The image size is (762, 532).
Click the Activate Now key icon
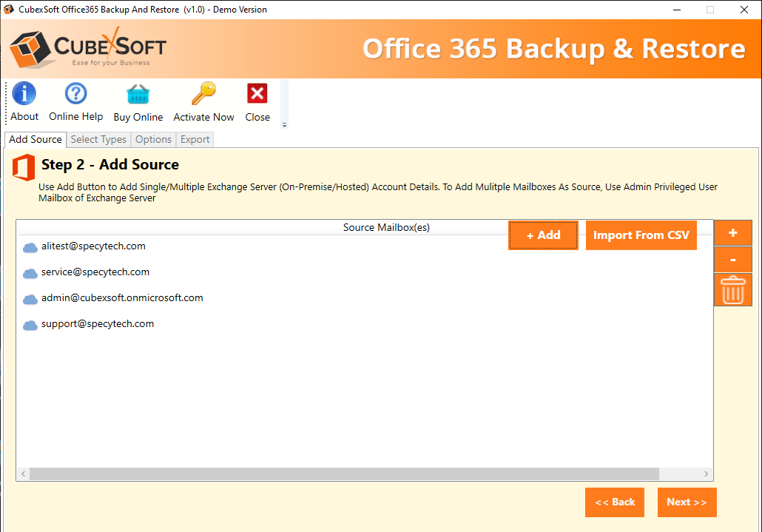pos(203,93)
